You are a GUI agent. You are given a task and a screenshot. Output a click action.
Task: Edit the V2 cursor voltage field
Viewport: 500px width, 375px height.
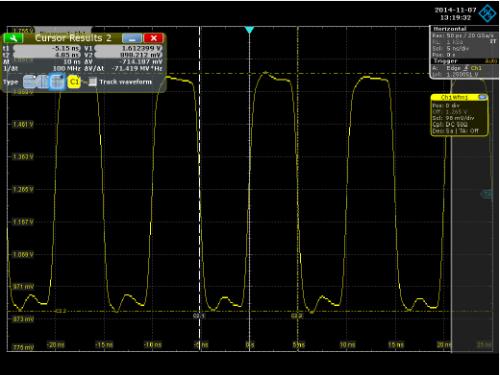pyautogui.click(x=128, y=55)
